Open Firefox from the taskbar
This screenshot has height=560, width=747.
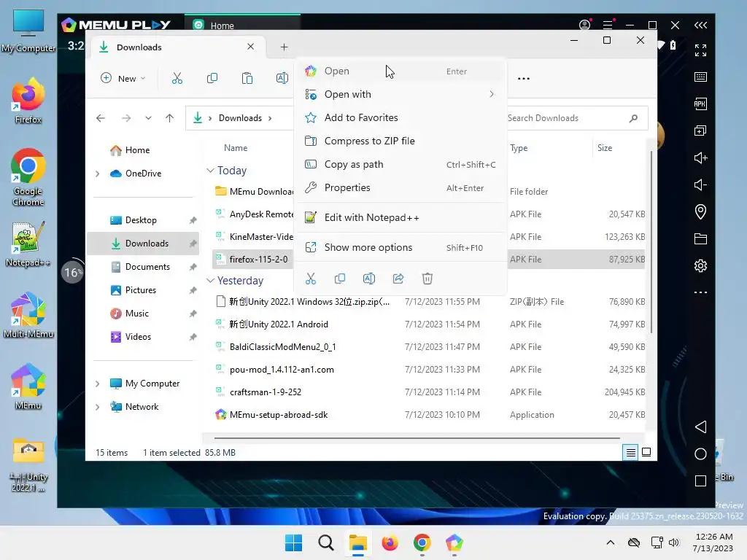pos(390,542)
